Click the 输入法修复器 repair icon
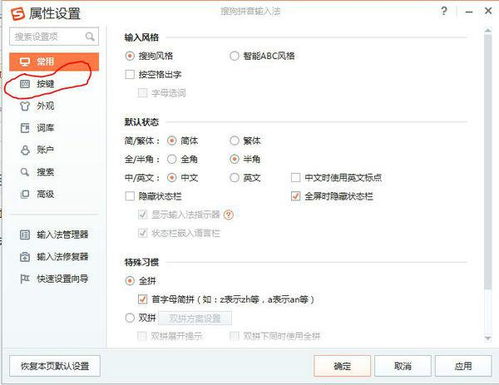This screenshot has height=385, width=499. point(25,257)
